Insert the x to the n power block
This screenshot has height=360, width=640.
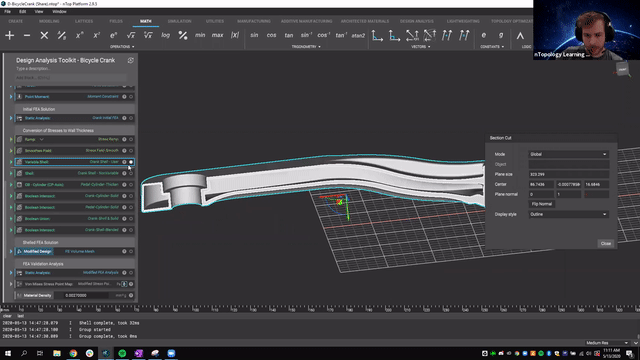(79, 36)
